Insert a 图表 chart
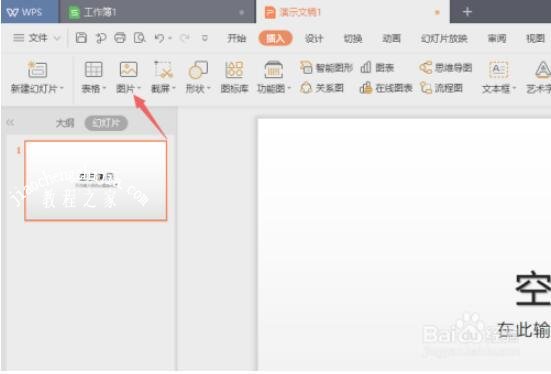Image resolution: width=551 pixels, height=374 pixels. tap(378, 67)
